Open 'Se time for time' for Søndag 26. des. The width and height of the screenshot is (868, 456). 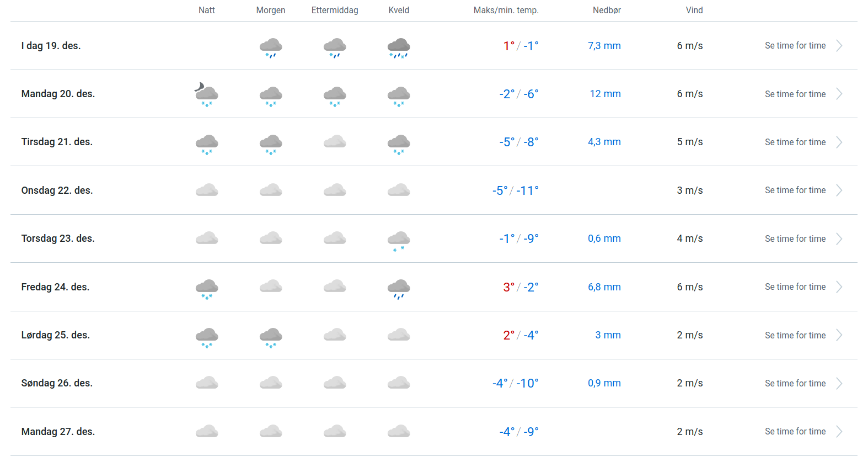click(795, 383)
